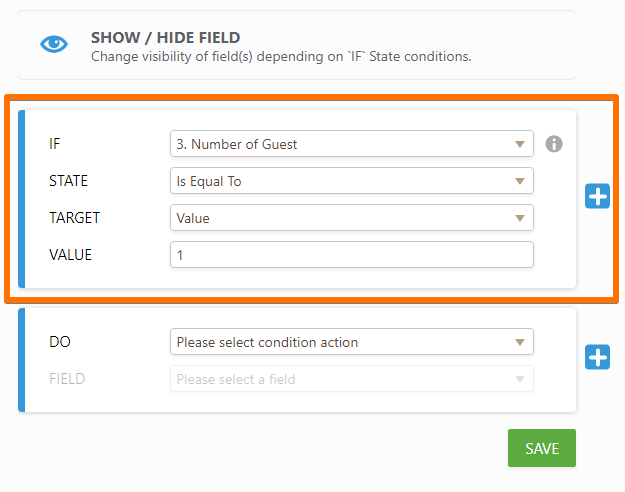
Task: Click the DO label text
Action: [59, 342]
